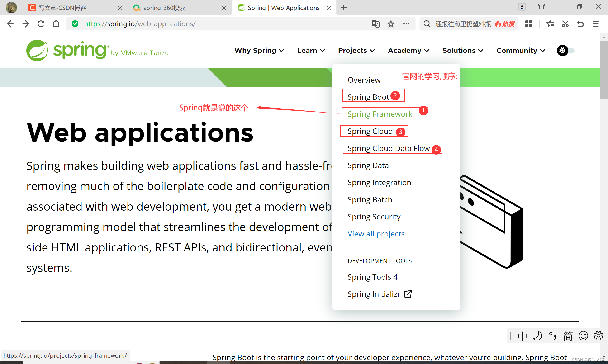Open Spring Cloud menu entry

pos(370,131)
